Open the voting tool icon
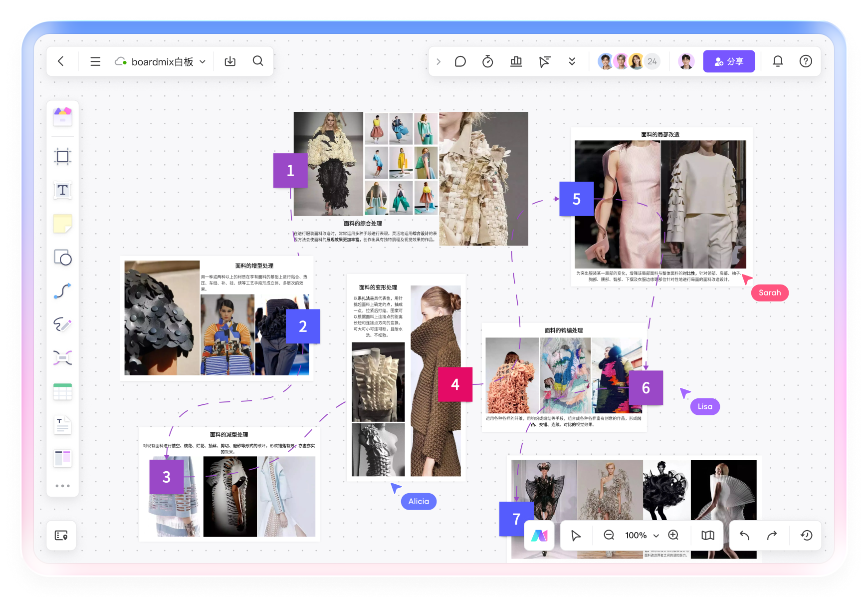The width and height of the screenshot is (868, 597). coord(516,61)
